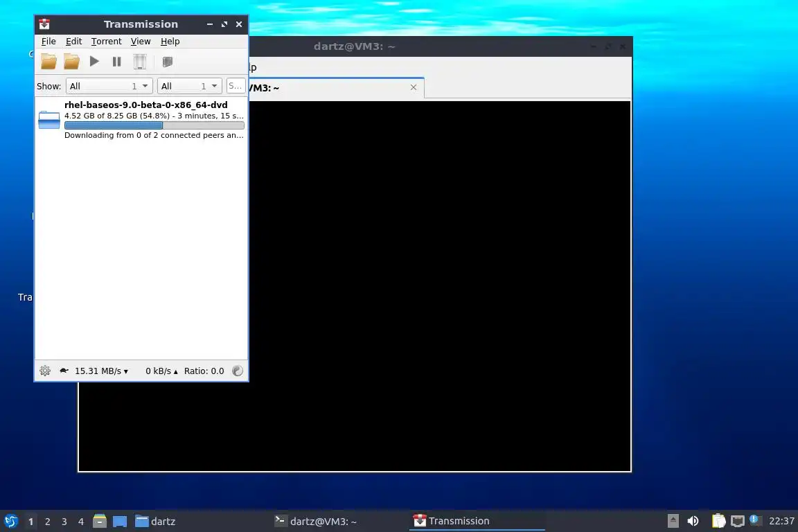Open the View menu in Transmission
This screenshot has height=532, width=798.
[x=141, y=42]
